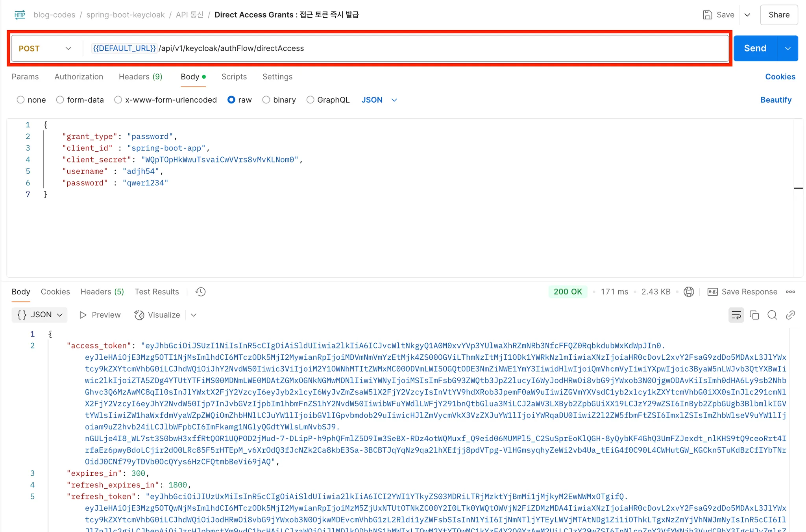This screenshot has height=532, width=806.
Task: Click the request editor scrollbar marker
Action: (798, 188)
